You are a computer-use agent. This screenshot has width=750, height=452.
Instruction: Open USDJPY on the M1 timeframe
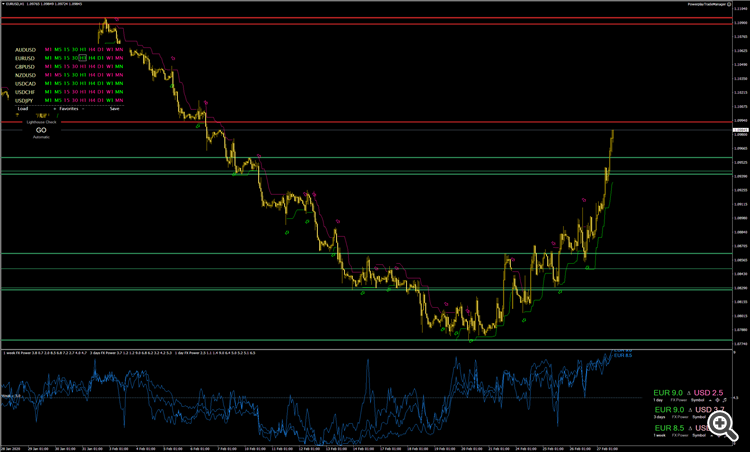(x=48, y=100)
